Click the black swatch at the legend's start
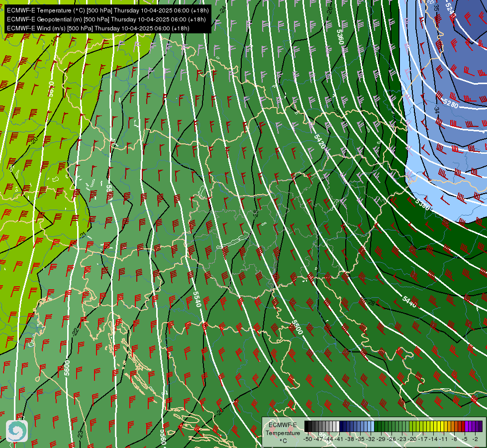 coord(306,426)
